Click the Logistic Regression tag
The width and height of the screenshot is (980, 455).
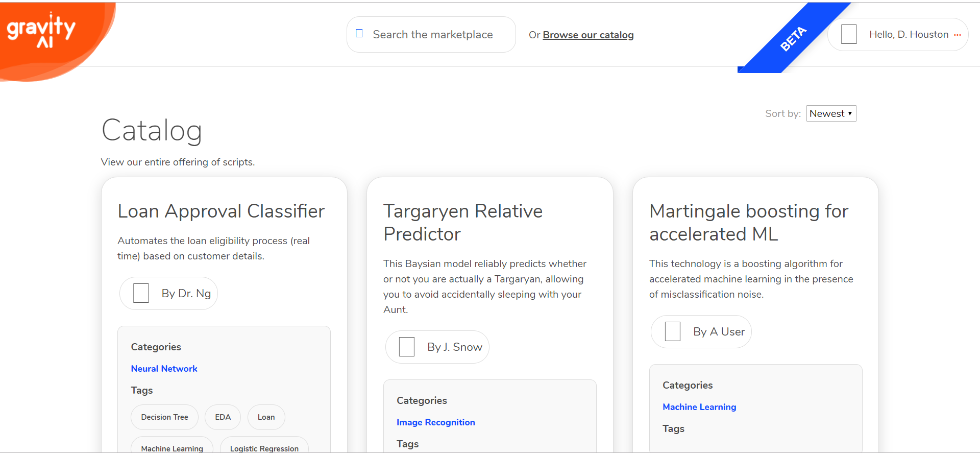click(264, 445)
